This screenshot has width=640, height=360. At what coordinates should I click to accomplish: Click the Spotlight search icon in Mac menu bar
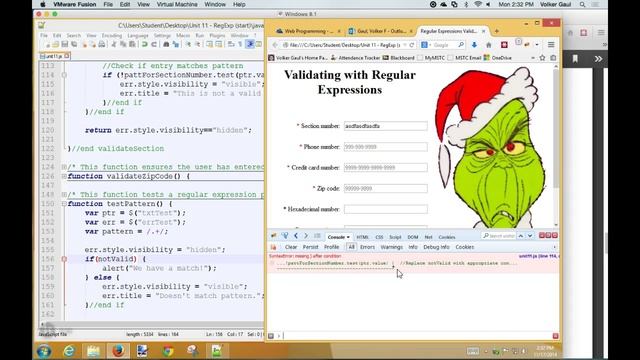(582, 4)
